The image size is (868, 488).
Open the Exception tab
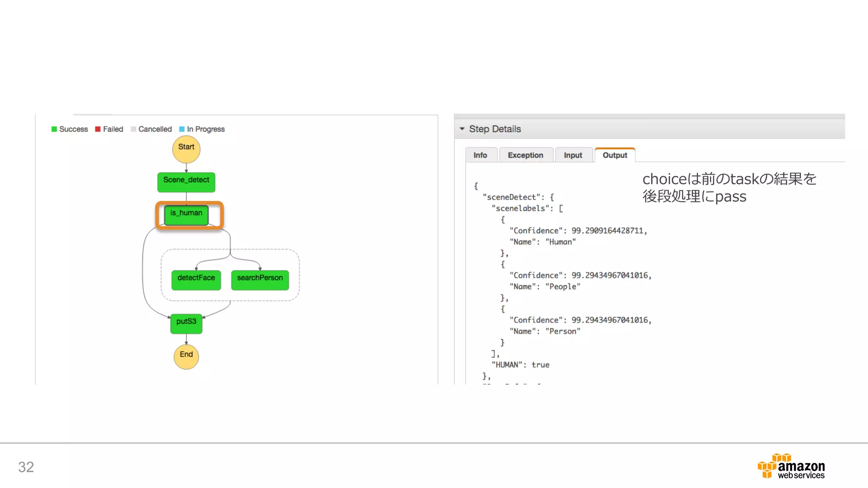(526, 155)
